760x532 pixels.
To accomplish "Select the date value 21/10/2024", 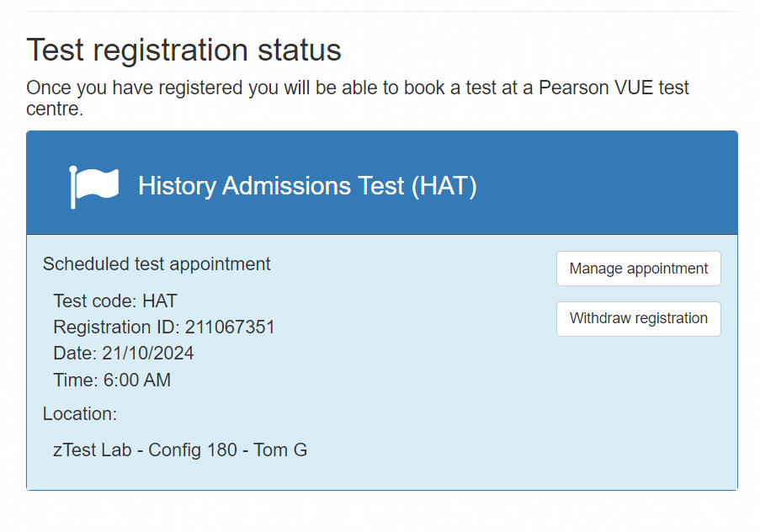I will (148, 354).
